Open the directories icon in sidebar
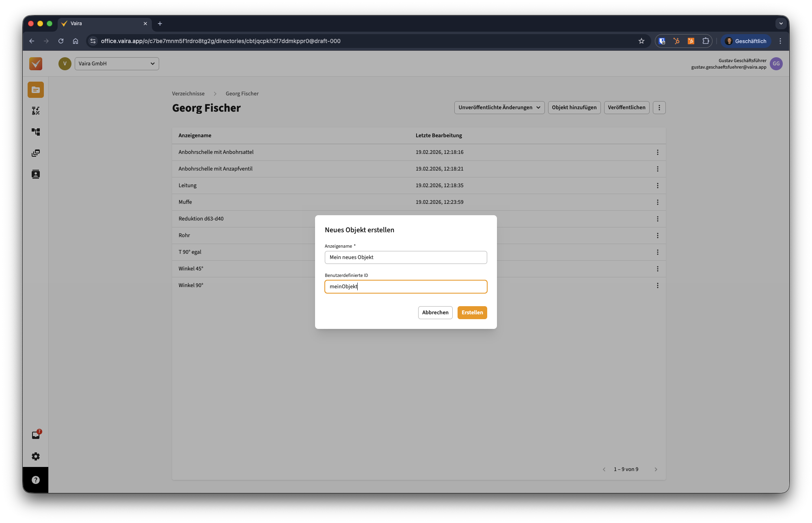The width and height of the screenshot is (812, 523). [x=36, y=90]
